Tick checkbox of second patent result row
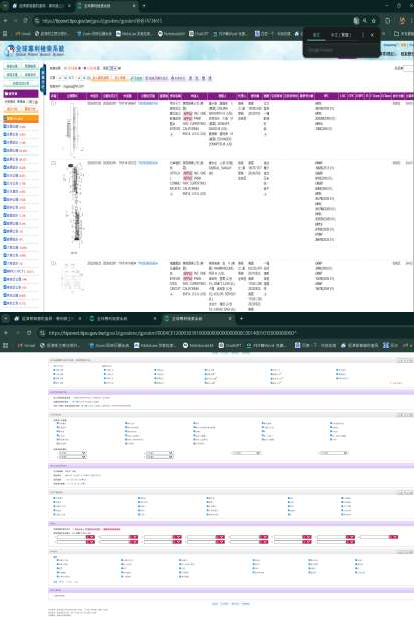Screen dimensions: 414x618 click(x=54, y=163)
